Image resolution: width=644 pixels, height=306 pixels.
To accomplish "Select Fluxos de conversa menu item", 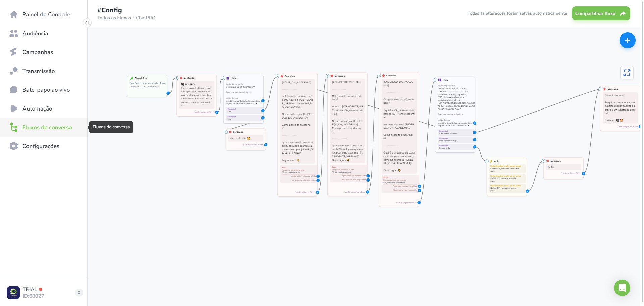I will 44,127.
